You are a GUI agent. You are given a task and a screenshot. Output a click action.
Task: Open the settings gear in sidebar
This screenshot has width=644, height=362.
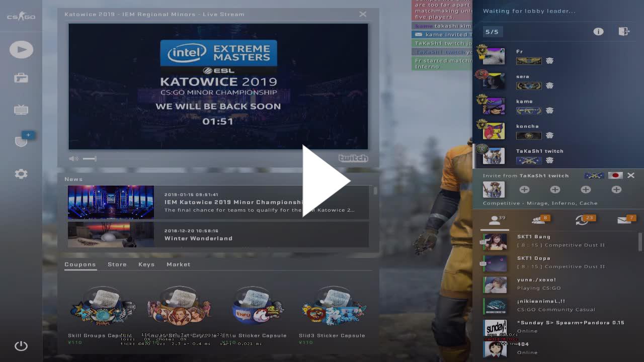(21, 174)
